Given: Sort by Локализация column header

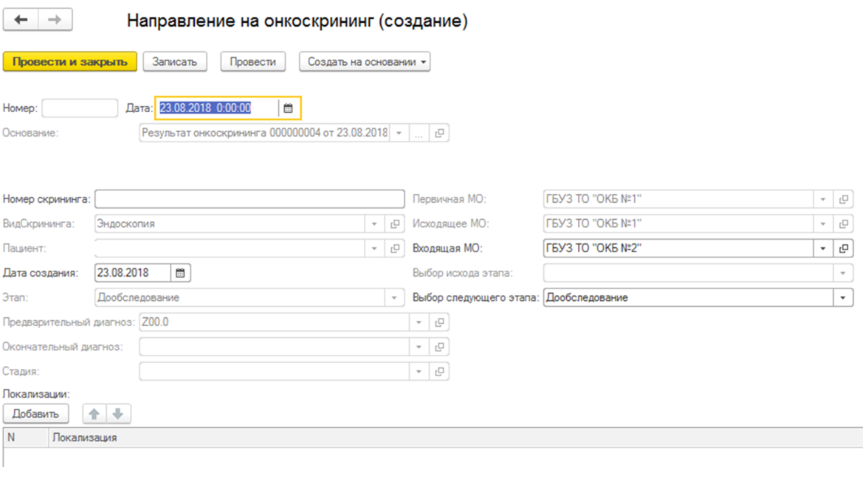Looking at the screenshot, I should [85, 437].
